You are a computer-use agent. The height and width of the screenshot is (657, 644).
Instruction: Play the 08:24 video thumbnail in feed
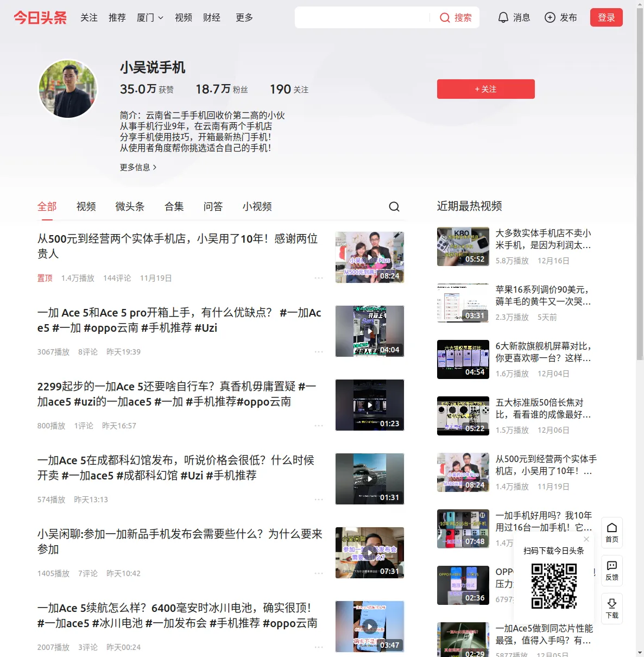point(370,257)
